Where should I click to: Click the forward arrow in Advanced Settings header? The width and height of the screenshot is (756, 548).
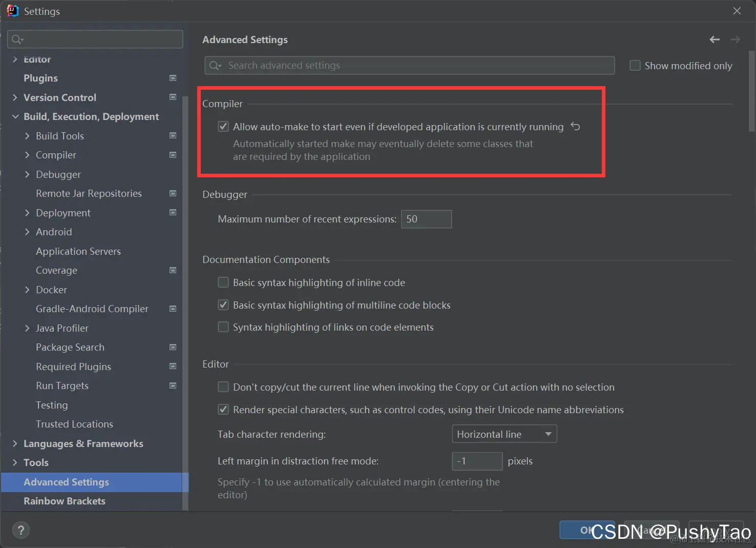(735, 39)
